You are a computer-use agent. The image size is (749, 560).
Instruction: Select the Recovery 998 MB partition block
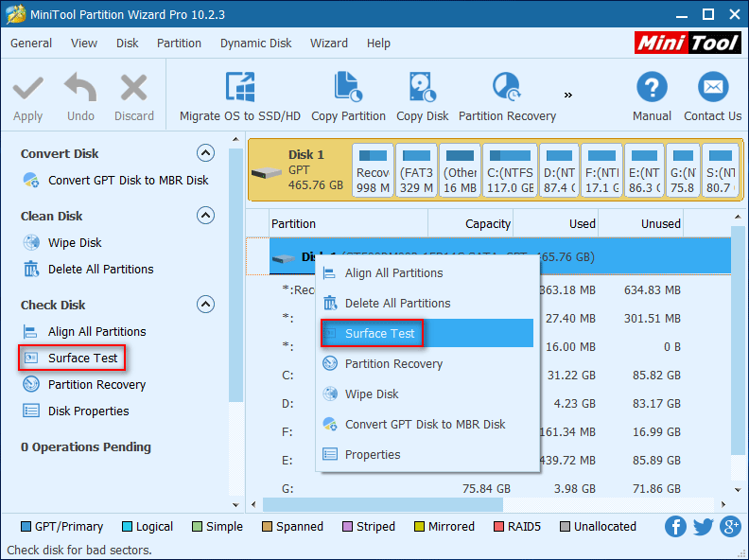click(x=373, y=170)
